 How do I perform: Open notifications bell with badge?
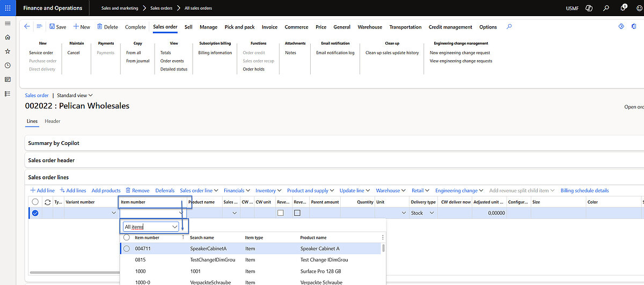pos(623,8)
